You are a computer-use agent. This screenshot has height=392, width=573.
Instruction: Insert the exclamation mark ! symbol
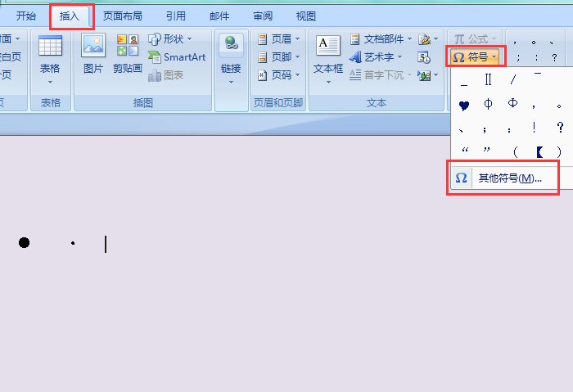coord(534,127)
